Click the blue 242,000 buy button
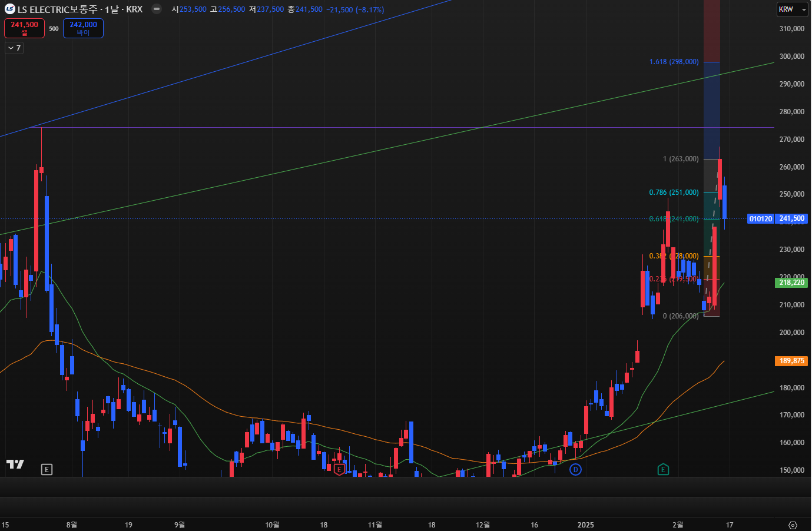This screenshot has height=531, width=812. (83, 28)
